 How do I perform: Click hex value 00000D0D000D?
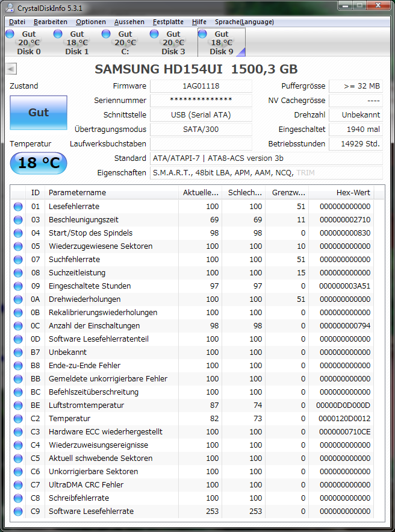click(343, 405)
